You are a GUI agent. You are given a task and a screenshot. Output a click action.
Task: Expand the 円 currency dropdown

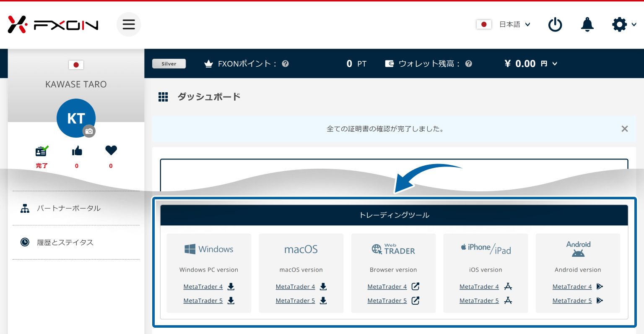click(549, 64)
